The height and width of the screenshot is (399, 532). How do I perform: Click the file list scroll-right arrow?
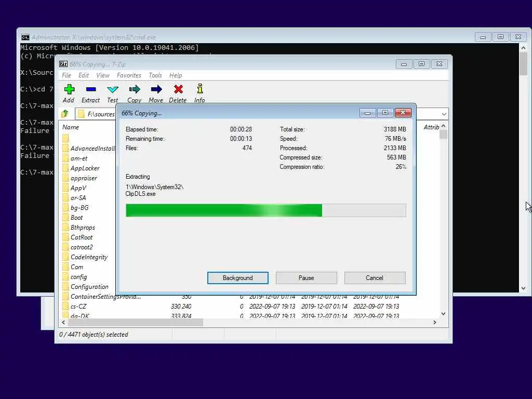pos(435,322)
